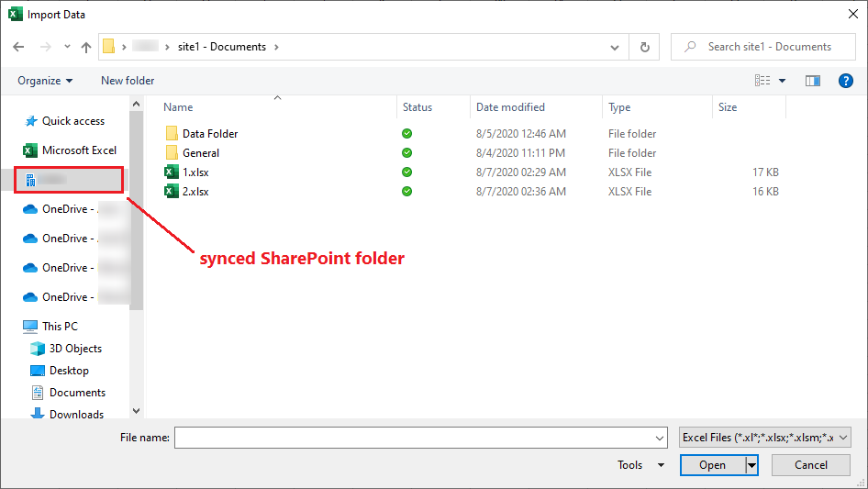Open the Open button's dropdown arrow
This screenshot has height=489, width=868.
point(751,465)
